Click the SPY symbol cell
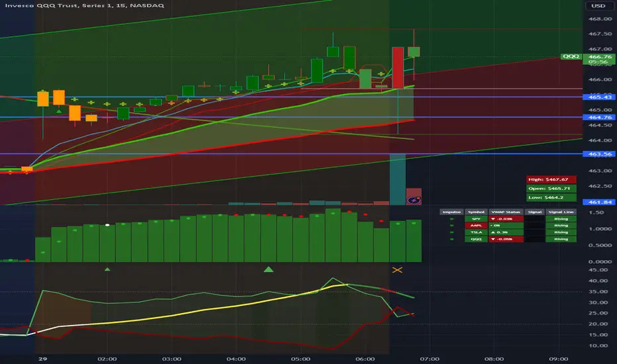 [x=476, y=219]
